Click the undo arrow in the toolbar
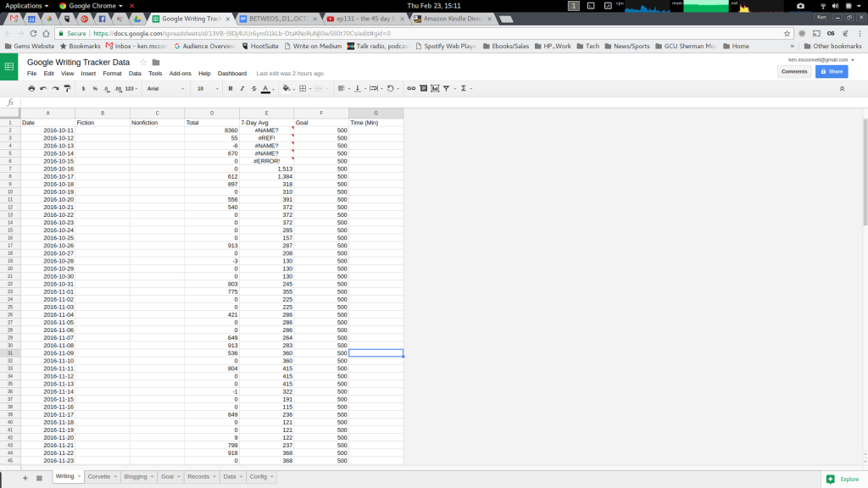Screen dimensions: 868x488 tap(43, 88)
